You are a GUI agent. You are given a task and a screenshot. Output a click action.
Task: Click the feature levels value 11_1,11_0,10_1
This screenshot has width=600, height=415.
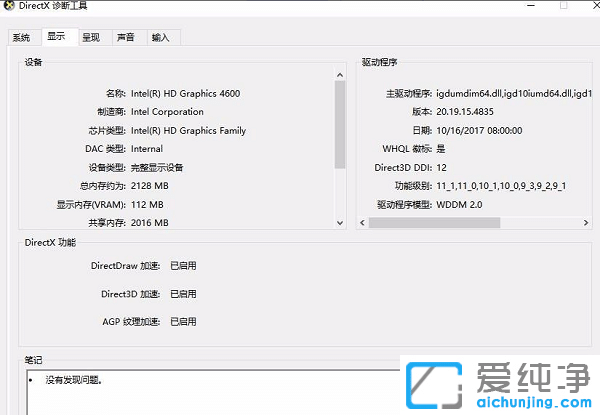pos(501,186)
